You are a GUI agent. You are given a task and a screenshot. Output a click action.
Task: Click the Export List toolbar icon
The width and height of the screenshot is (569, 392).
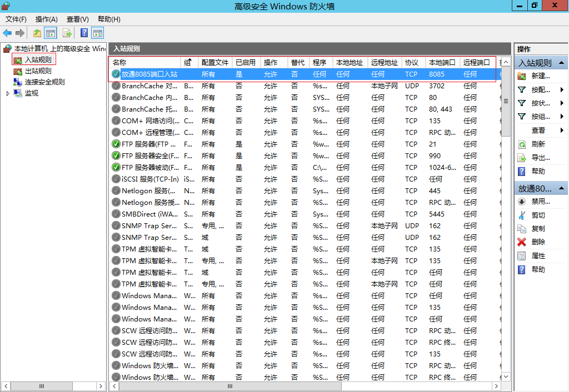click(67, 33)
